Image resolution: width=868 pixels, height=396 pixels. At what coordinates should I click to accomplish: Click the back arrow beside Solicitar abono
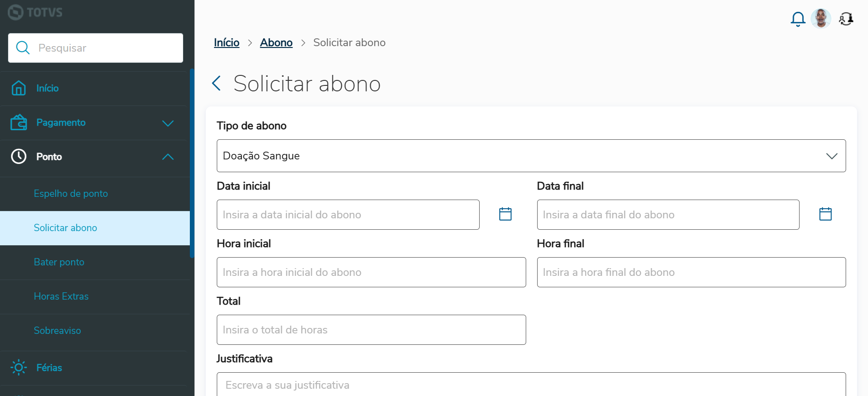pos(217,84)
